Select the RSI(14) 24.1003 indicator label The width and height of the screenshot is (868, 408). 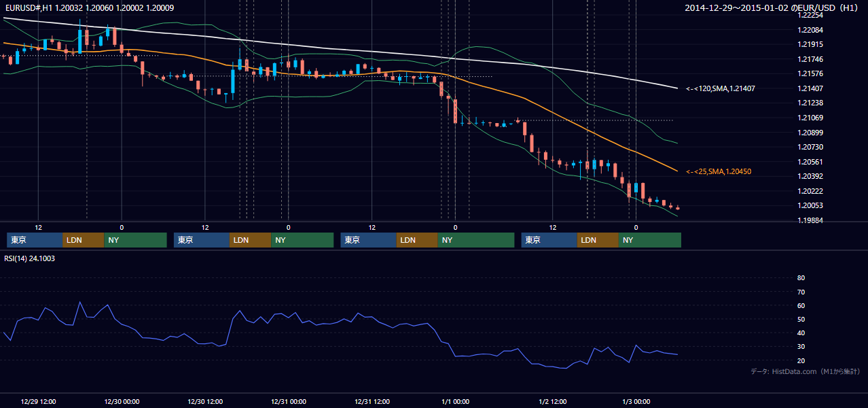(x=30, y=258)
